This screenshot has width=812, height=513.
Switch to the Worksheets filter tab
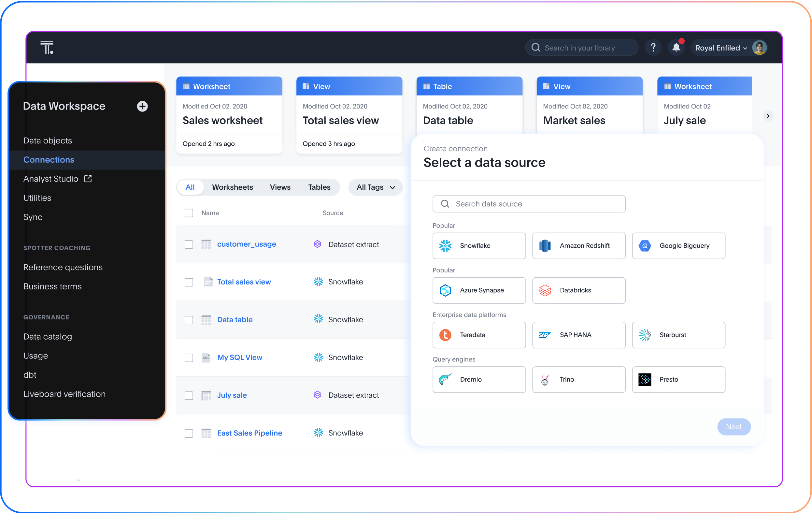tap(232, 187)
